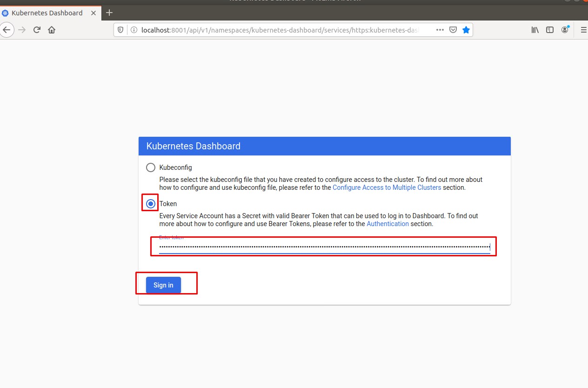Viewport: 588px width, 388px height.
Task: Show site information for localhost
Action: 134,30
